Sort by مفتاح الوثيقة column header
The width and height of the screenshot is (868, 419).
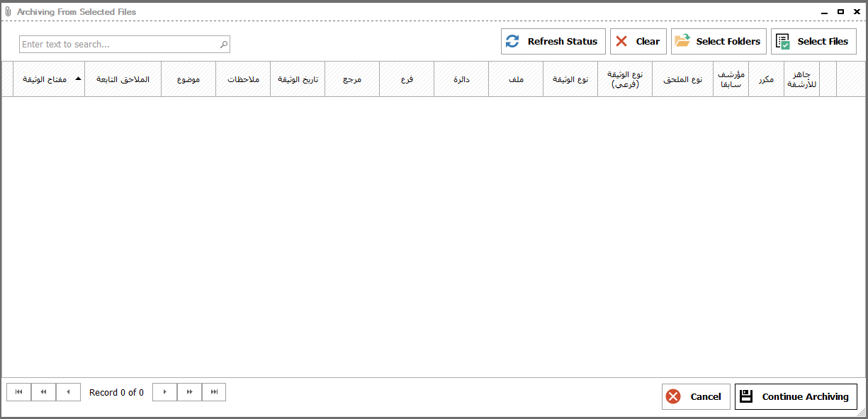(x=49, y=79)
